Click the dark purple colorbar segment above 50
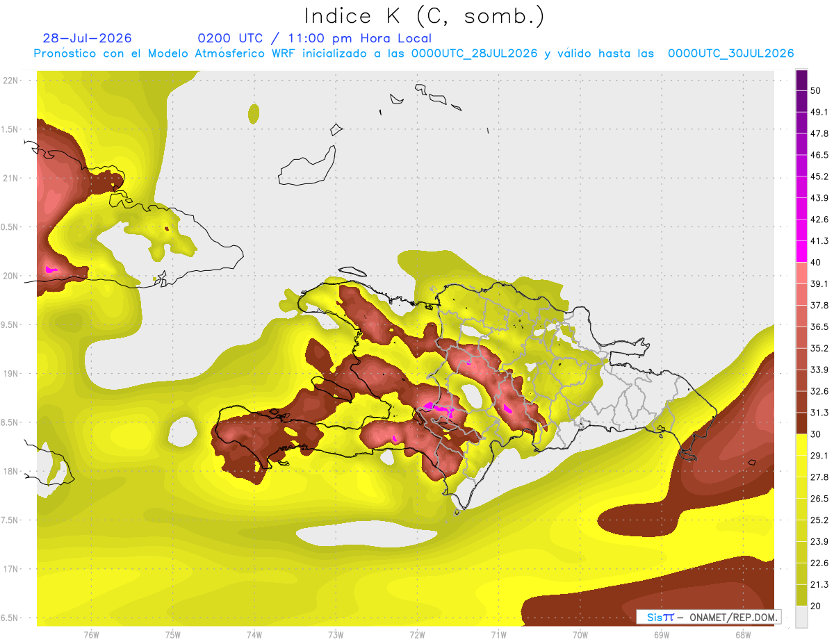This screenshot has height=644, width=834. pyautogui.click(x=801, y=80)
